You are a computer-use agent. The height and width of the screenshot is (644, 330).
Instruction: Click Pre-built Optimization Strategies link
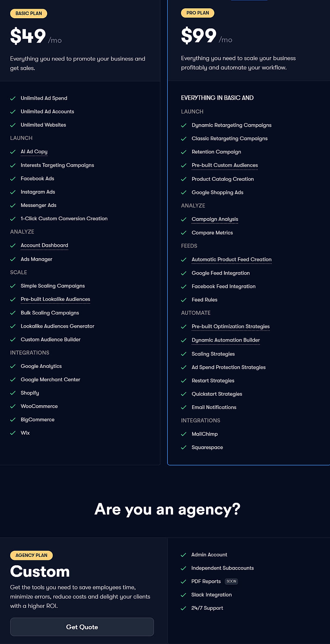tap(231, 326)
